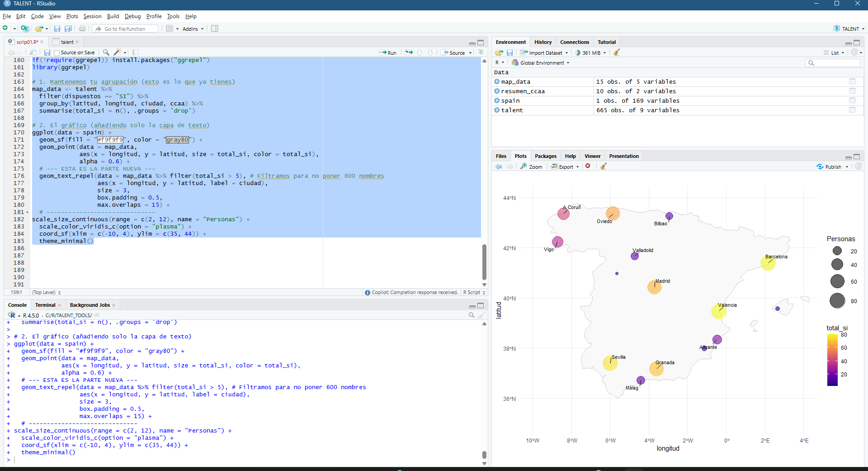The image size is (868, 471).
Task: Re-run the previous code region
Action: click(x=409, y=52)
